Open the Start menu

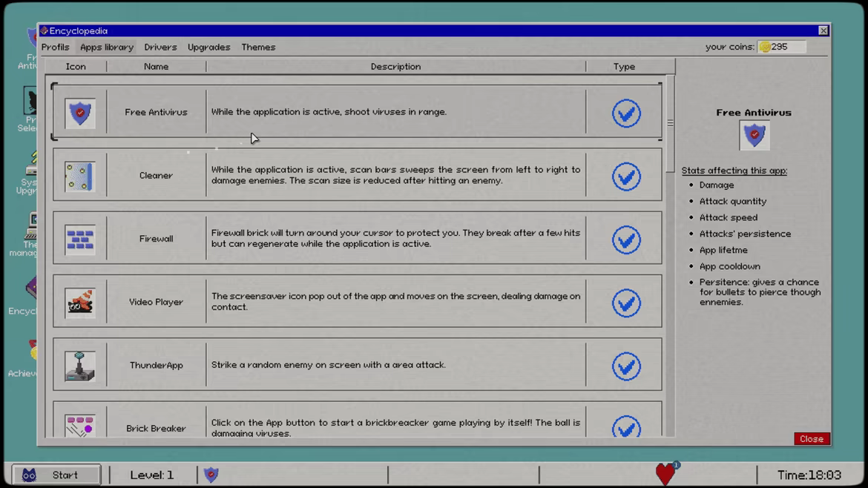pos(56,475)
